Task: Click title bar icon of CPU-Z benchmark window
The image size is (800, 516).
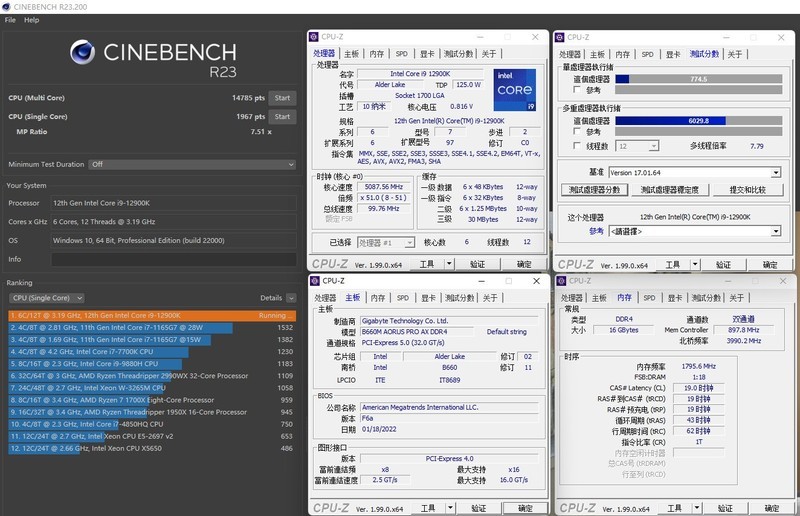Action: [562, 38]
